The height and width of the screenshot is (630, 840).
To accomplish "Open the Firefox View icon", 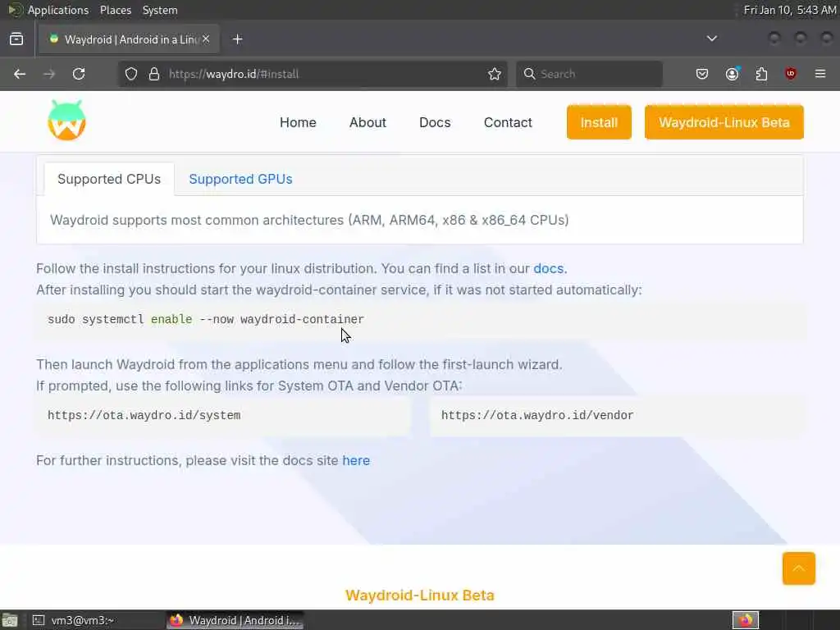I will tap(16, 39).
